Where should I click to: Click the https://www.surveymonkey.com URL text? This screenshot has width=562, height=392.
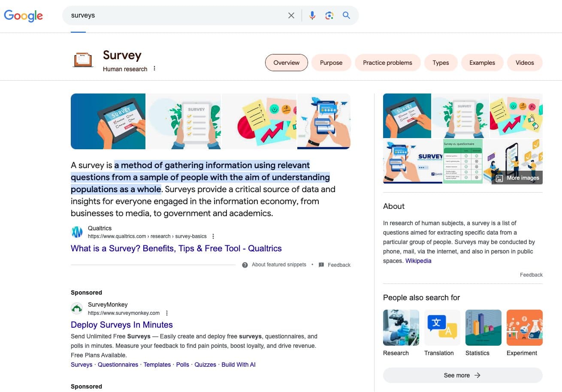(x=124, y=313)
